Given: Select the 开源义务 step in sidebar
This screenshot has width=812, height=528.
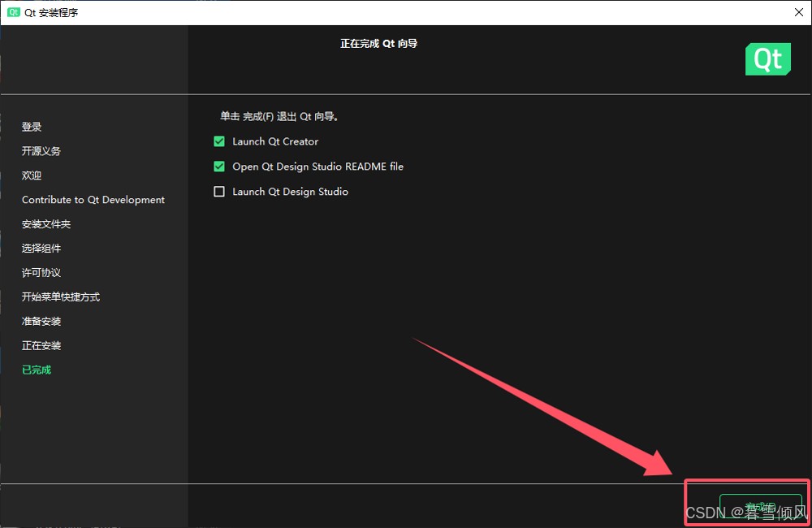Looking at the screenshot, I should pos(41,151).
